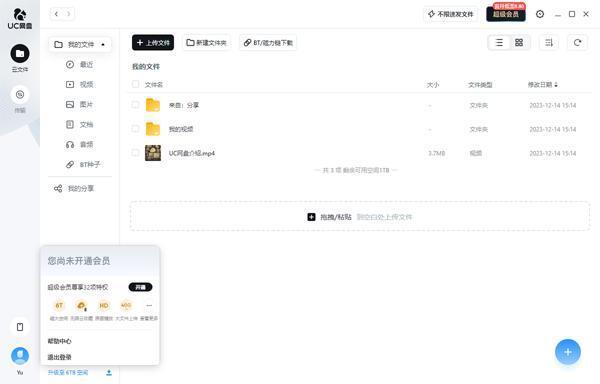Go forward with the right arrow
The image size is (600, 384).
[x=68, y=14]
